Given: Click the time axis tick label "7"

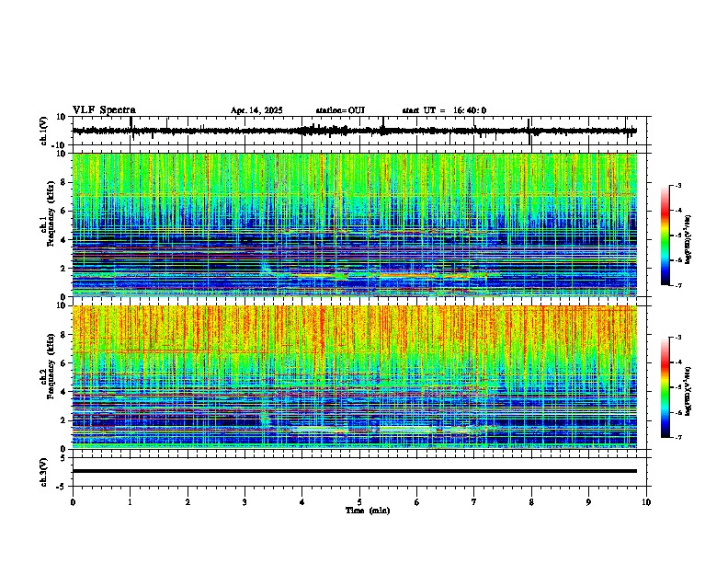Looking at the screenshot, I should coord(474,502).
